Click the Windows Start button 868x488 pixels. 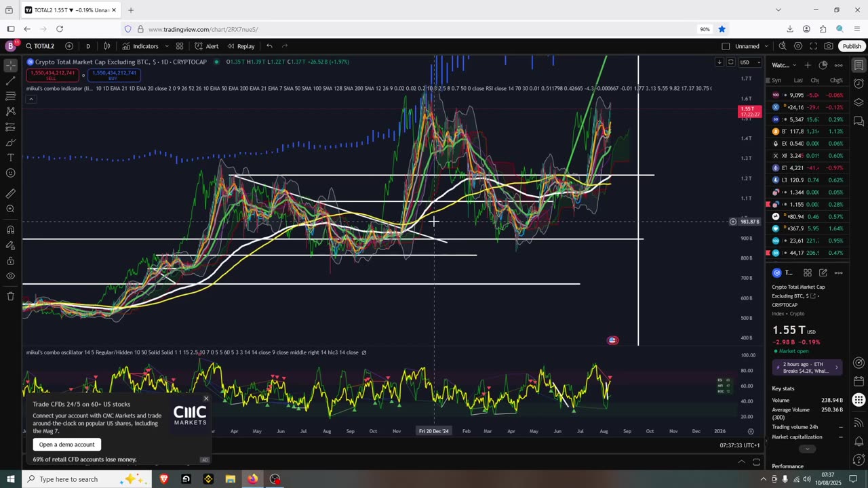(10, 479)
